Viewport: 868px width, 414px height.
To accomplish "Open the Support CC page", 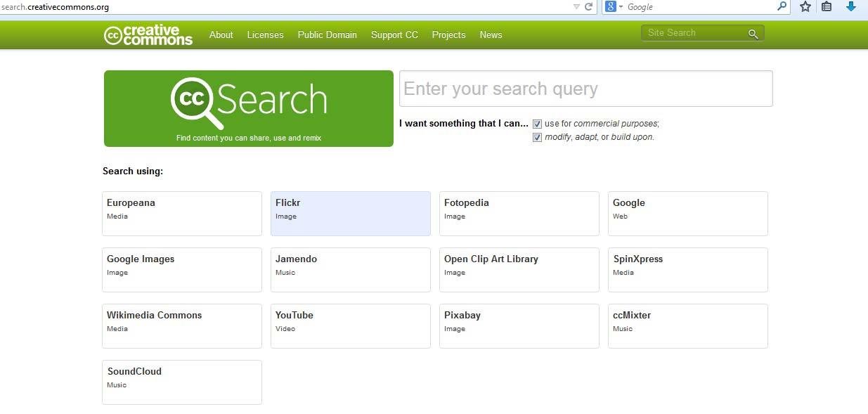I will pos(394,34).
